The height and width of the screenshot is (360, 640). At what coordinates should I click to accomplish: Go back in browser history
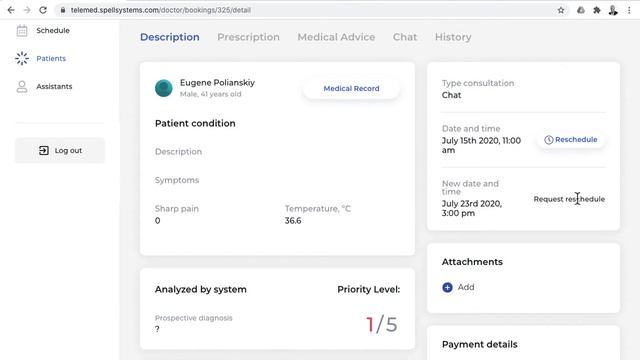(11, 10)
